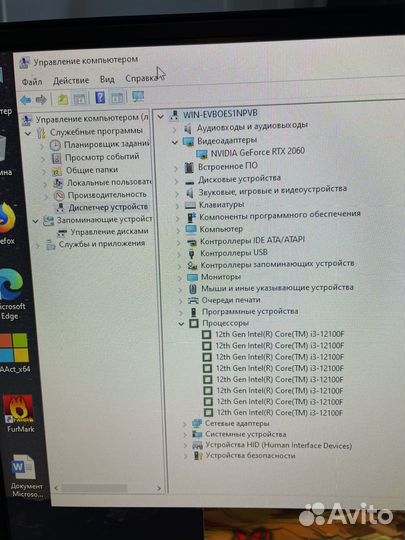Screen dimensions: 405x540
Task: Click left pane scrollbar right arrow
Action: click(159, 488)
